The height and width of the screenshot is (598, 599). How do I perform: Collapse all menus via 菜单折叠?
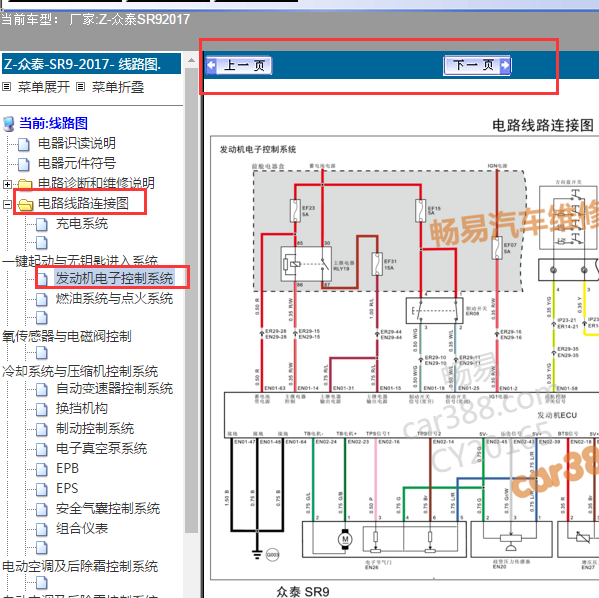point(118,87)
